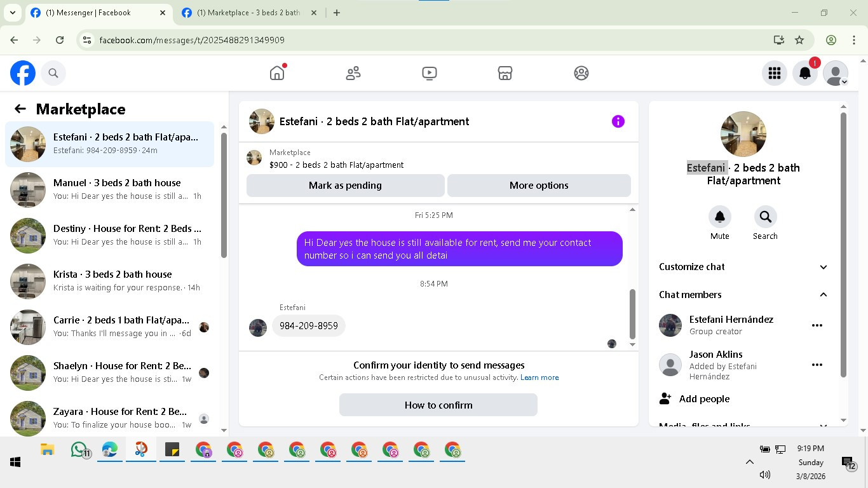Open a new browser tab with plus
Screen dimensions: 868x488
pos(337,13)
